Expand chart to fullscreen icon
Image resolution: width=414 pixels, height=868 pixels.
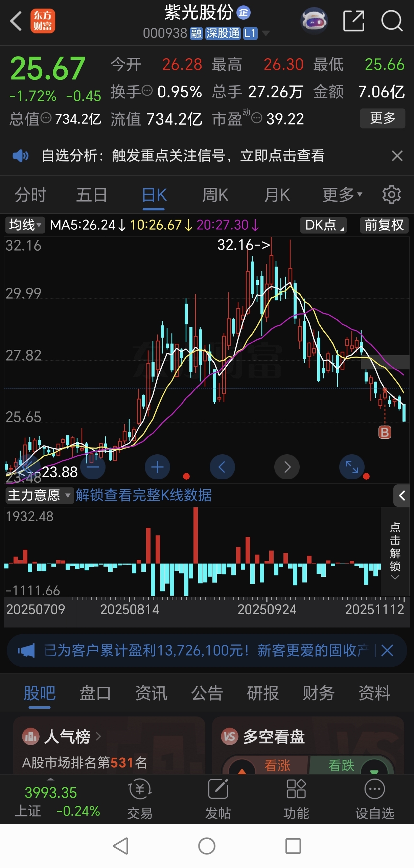point(352,467)
